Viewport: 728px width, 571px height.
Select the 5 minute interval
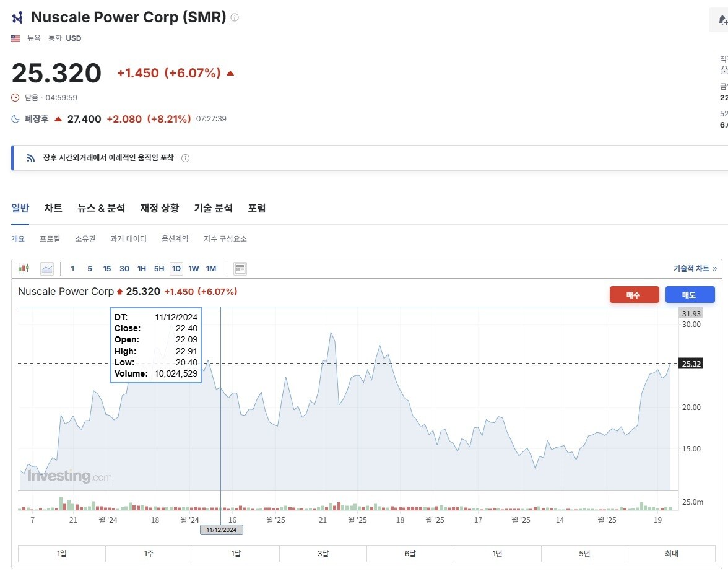(90, 269)
